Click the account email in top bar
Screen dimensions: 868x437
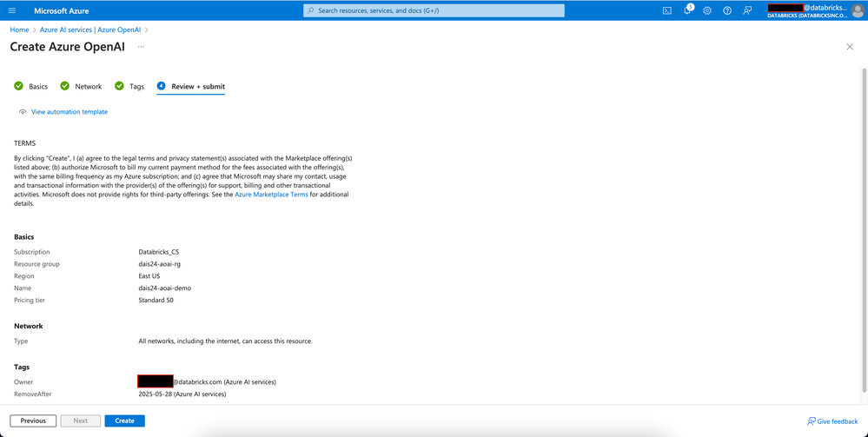807,8
